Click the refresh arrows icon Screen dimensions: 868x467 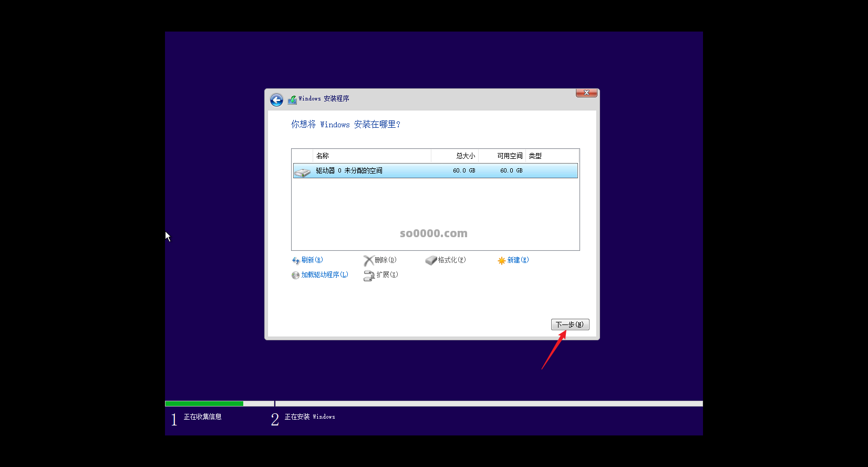295,261
